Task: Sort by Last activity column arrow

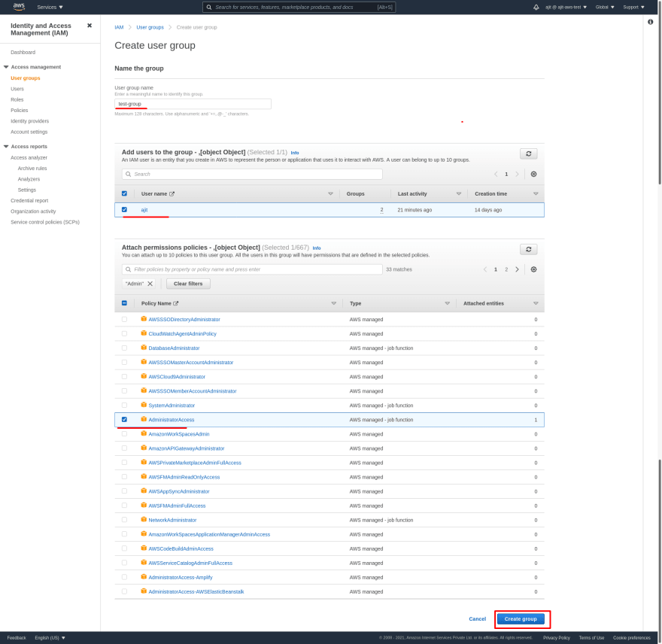Action: [458, 194]
